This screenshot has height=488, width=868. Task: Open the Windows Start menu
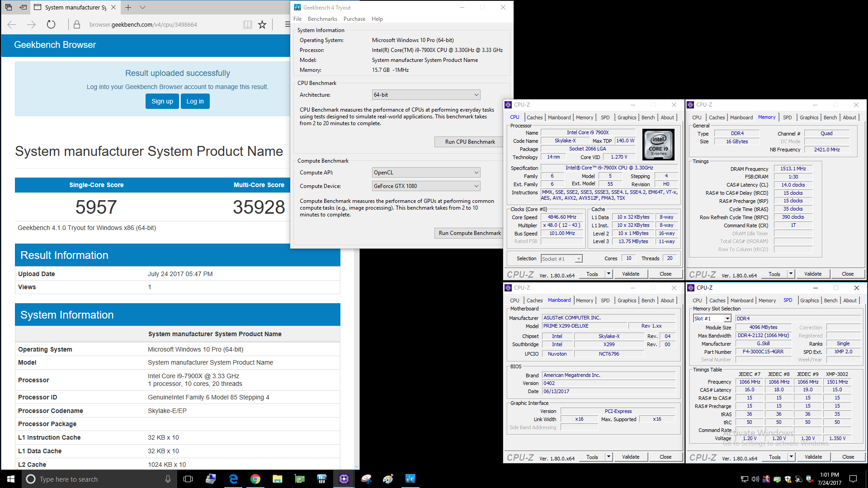[x=11, y=479]
